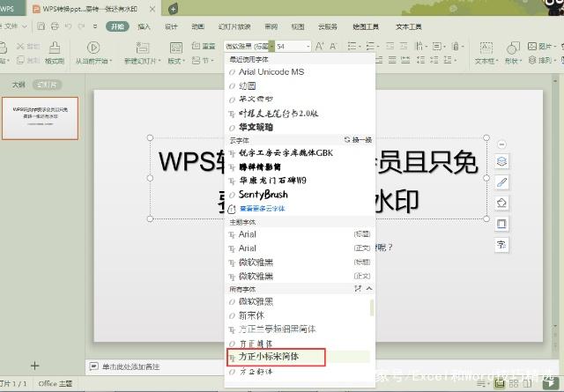564x392 pixels.
Task: Click the bullet list icon
Action: [x=352, y=46]
